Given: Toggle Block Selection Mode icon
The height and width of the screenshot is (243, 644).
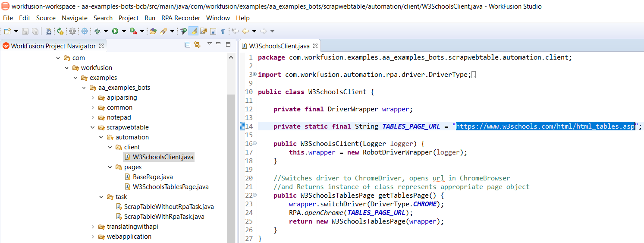Looking at the screenshot, I should [x=213, y=31].
